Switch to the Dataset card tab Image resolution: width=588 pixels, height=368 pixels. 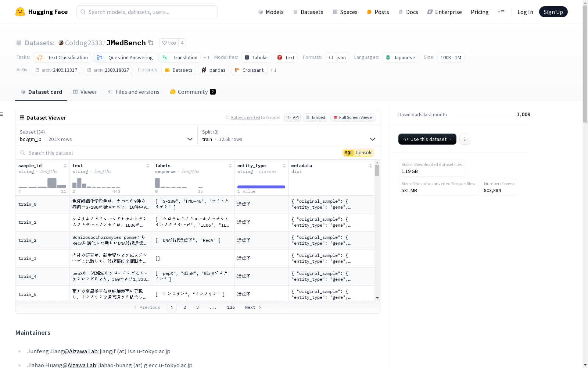coord(41,92)
